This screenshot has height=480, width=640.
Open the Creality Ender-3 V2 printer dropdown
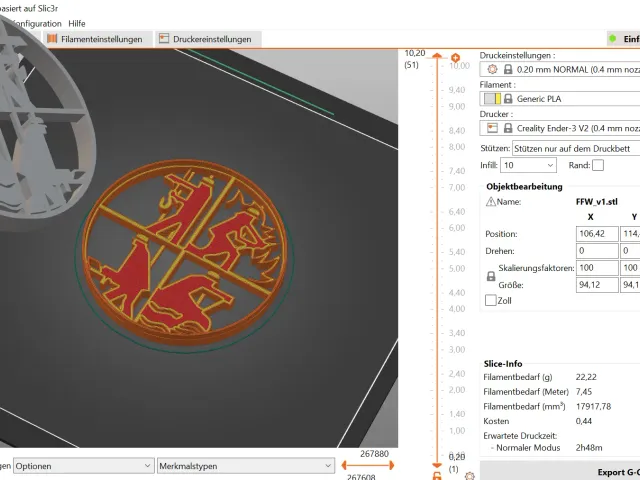[x=560, y=128]
